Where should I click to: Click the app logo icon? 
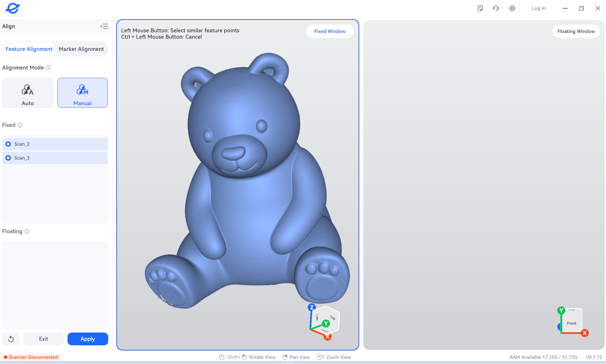tap(13, 8)
